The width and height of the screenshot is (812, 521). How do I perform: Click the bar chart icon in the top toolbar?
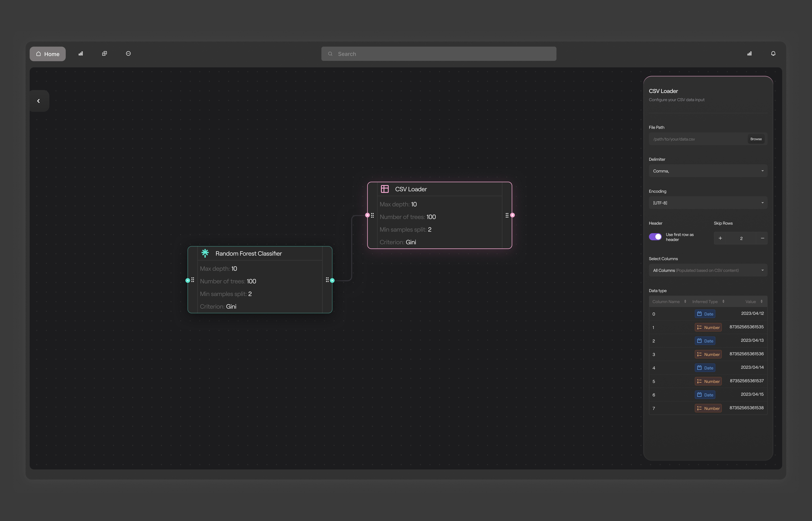(81, 53)
